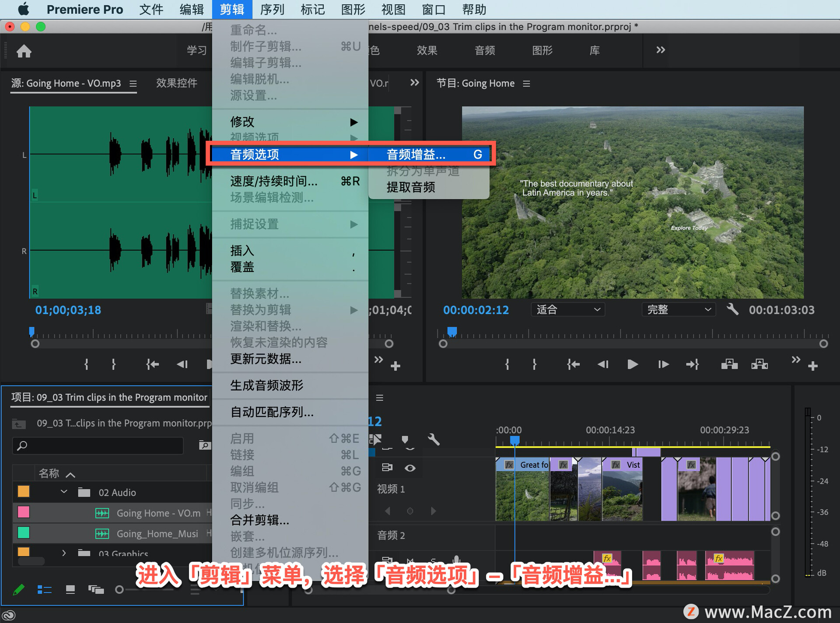
Task: Click the pink label swatch for VO clip
Action: point(24,512)
